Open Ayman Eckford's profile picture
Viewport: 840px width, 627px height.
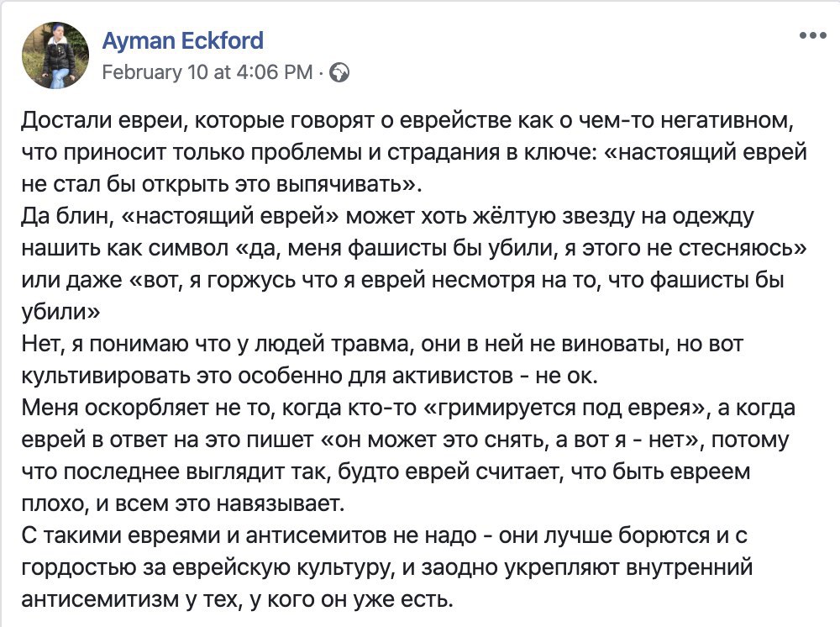click(x=56, y=55)
